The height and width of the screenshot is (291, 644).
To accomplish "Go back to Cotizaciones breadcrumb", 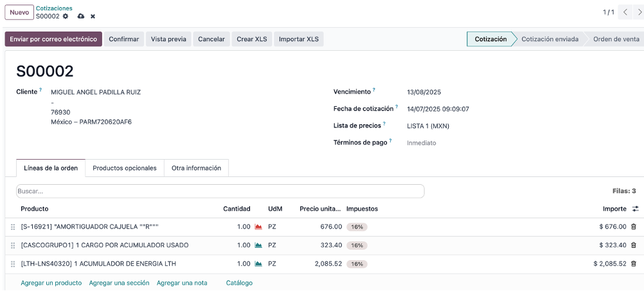I will point(54,8).
